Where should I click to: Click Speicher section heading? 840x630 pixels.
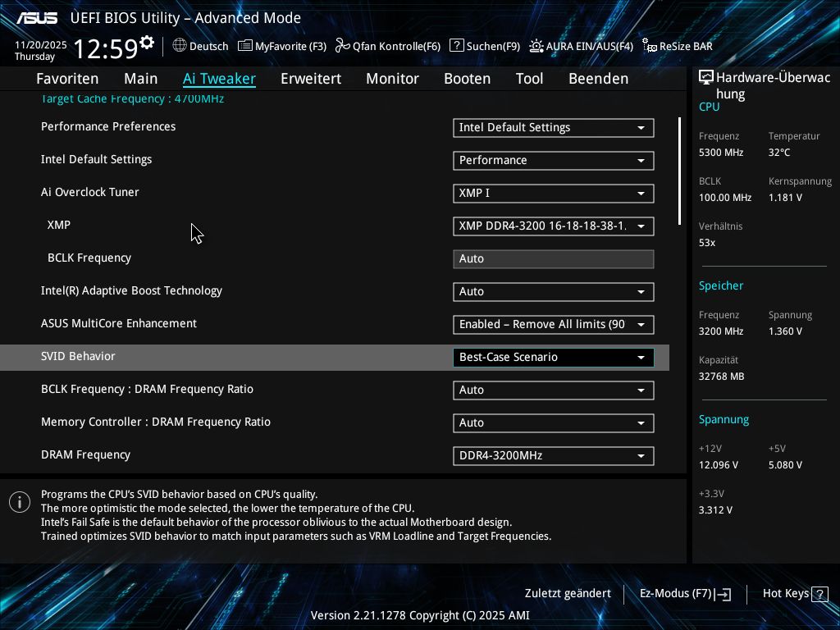pos(720,286)
